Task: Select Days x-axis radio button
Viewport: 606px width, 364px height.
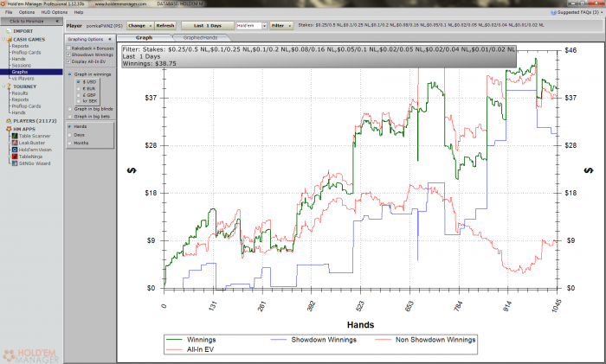Action: click(x=69, y=135)
